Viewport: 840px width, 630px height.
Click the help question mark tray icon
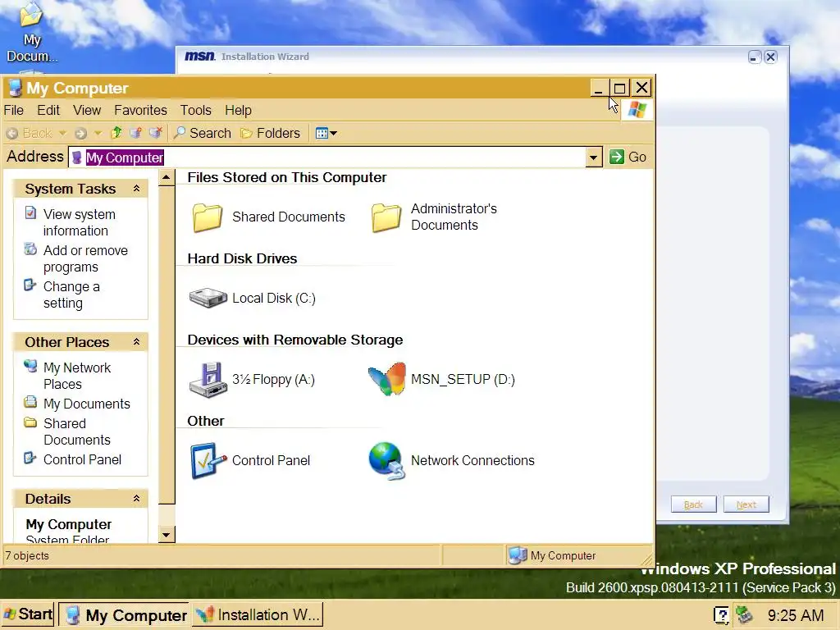[721, 615]
